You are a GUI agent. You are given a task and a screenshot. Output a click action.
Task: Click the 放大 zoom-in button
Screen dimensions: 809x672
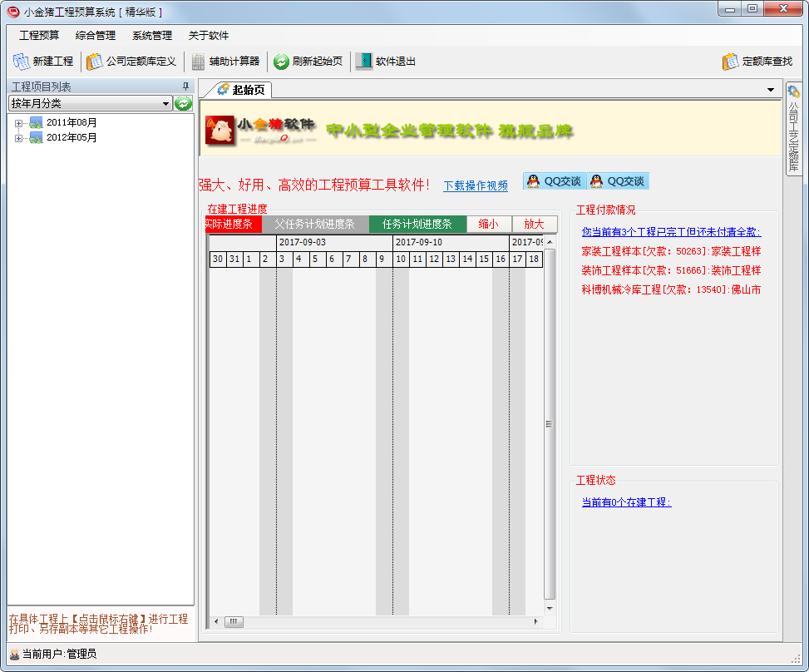(x=534, y=224)
